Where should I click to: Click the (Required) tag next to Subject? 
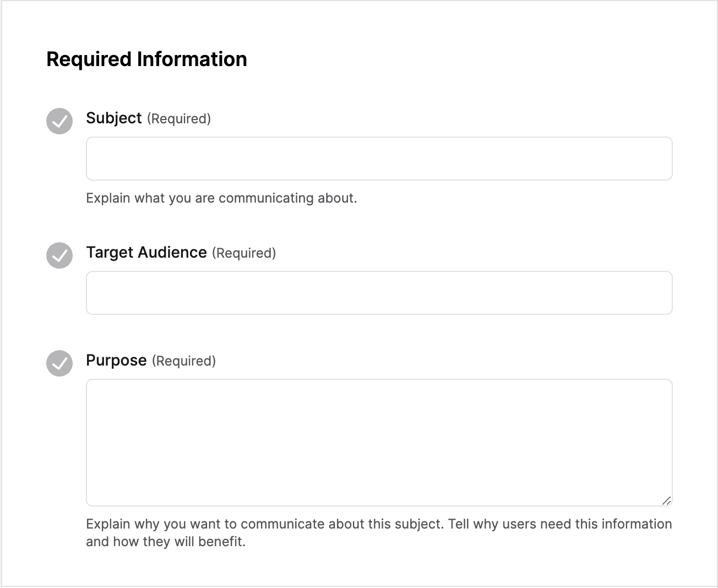179,119
